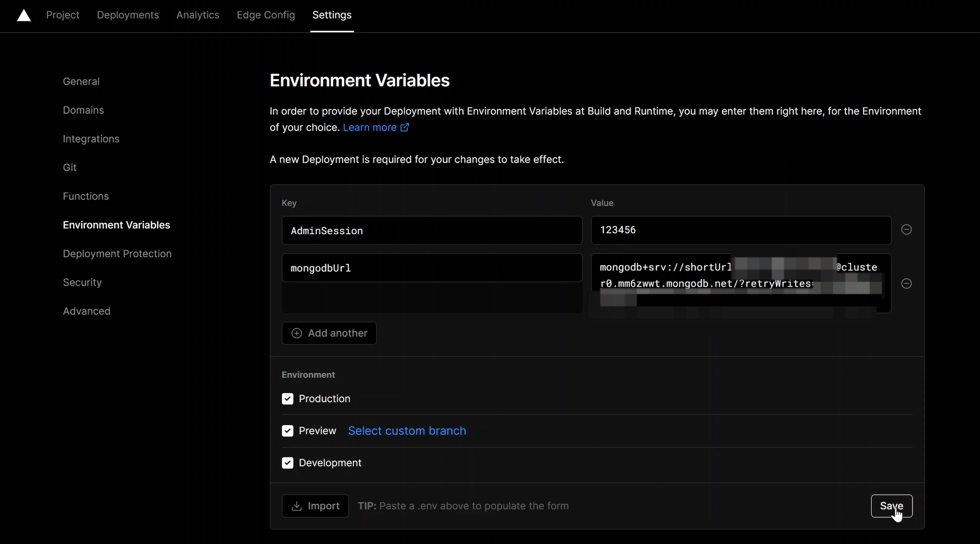The image size is (980, 544).
Task: Click the Add another button
Action: pos(329,333)
